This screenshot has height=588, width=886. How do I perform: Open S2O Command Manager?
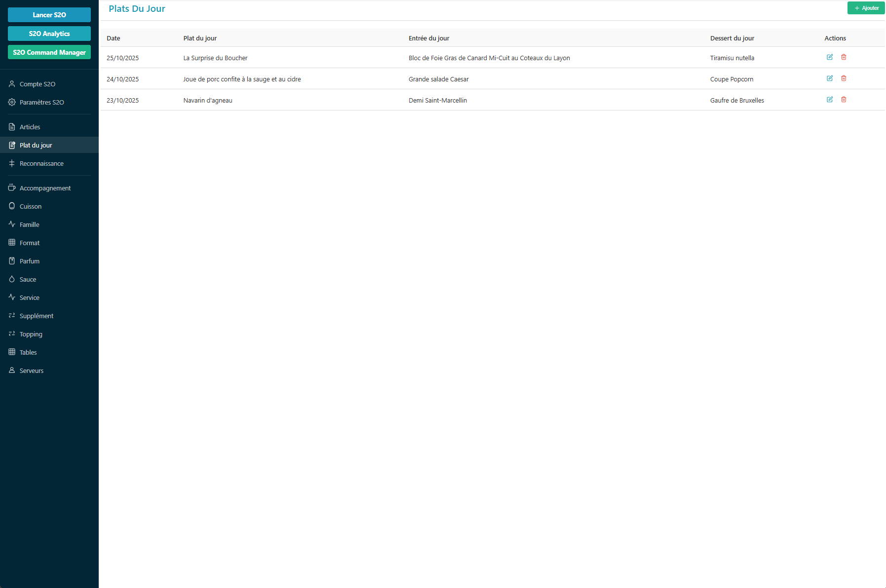click(49, 52)
